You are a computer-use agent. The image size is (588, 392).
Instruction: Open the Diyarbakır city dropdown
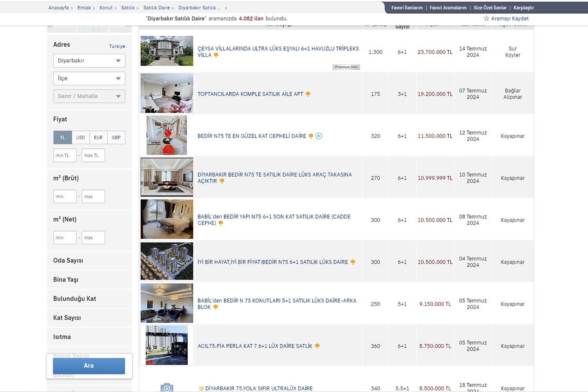89,61
